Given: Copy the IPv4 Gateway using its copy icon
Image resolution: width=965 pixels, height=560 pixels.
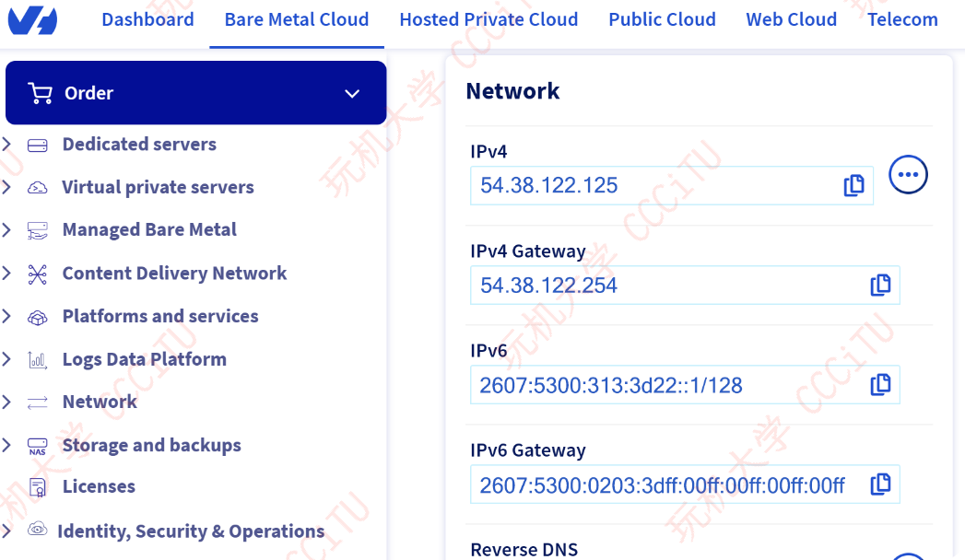Looking at the screenshot, I should click(x=881, y=285).
